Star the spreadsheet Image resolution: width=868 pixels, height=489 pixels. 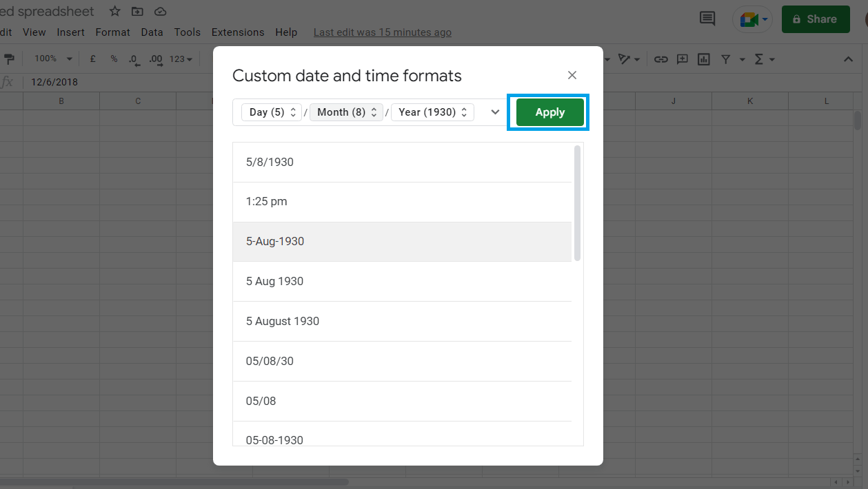[114, 11]
